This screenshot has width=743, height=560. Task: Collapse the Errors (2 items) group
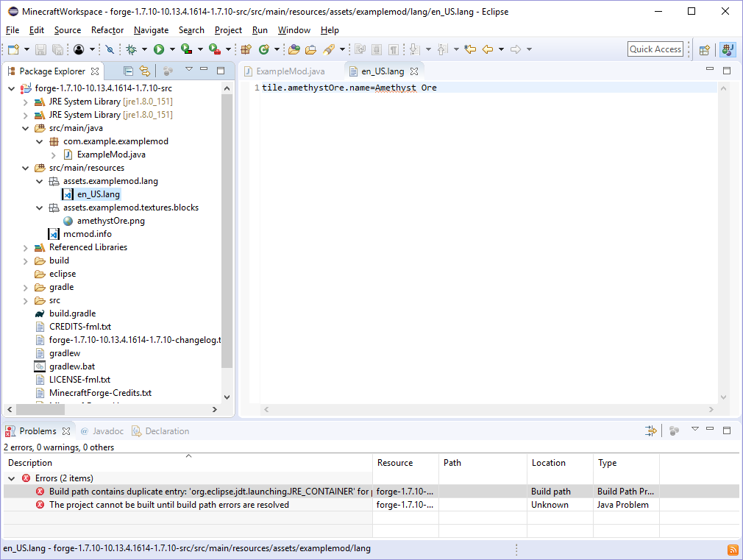[x=12, y=478]
